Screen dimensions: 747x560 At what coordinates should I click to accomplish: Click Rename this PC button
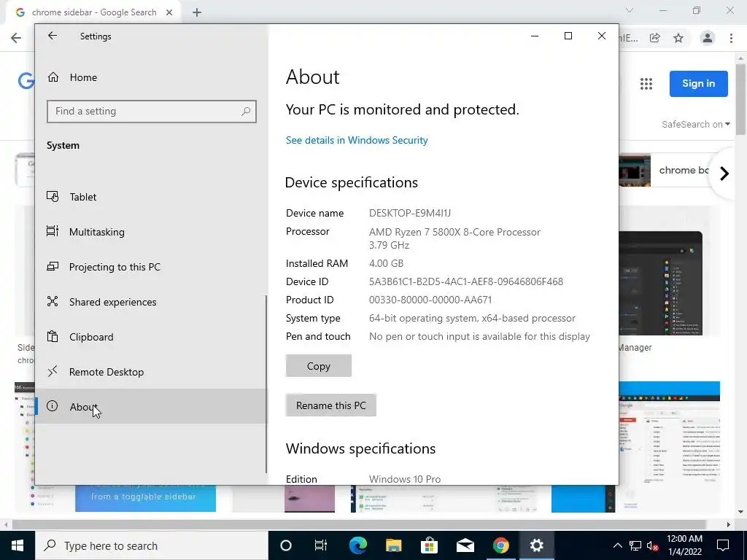[x=331, y=405]
